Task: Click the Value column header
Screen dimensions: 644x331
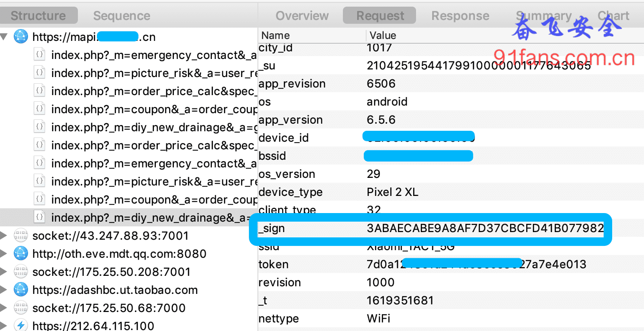Action: click(x=383, y=35)
